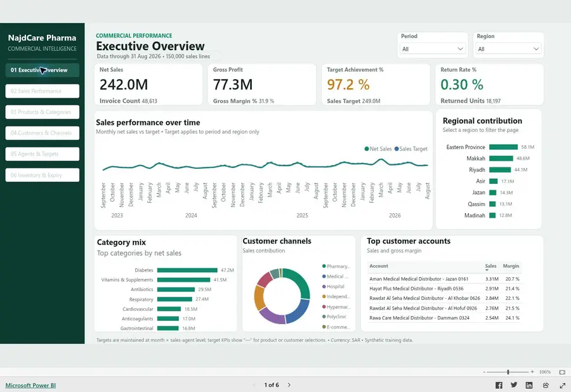Zoom in with the plus button
The image size is (571, 392).
pyautogui.click(x=532, y=372)
